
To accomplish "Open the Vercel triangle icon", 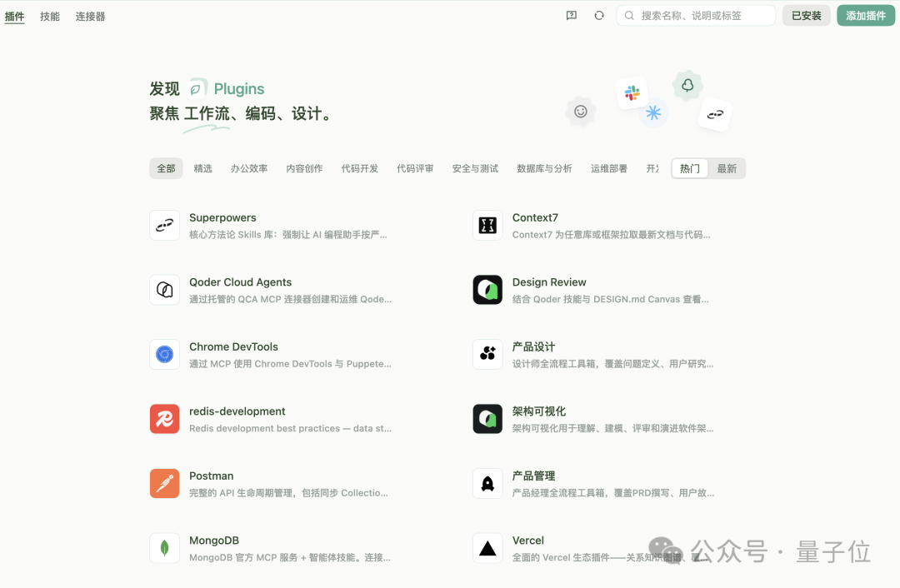I will pyautogui.click(x=487, y=548).
